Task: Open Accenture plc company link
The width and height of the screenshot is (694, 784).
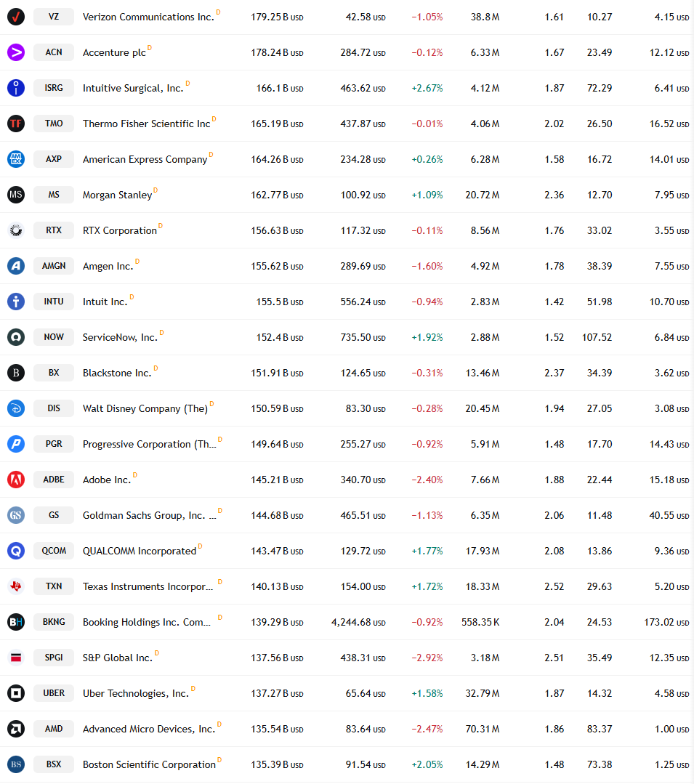Action: click(115, 52)
